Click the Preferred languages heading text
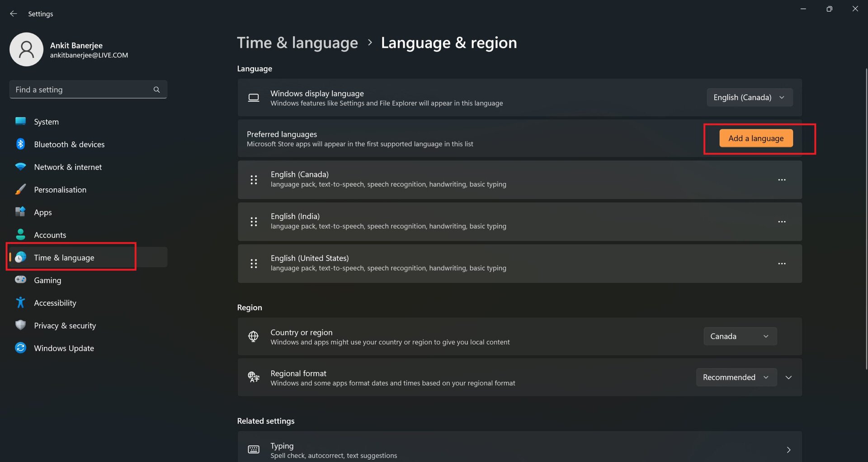Image resolution: width=868 pixels, height=462 pixels. click(282, 134)
